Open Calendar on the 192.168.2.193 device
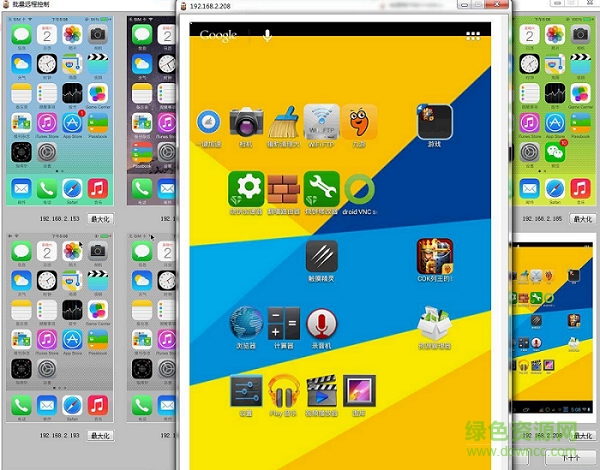This screenshot has width=600, height=470. (x=47, y=252)
